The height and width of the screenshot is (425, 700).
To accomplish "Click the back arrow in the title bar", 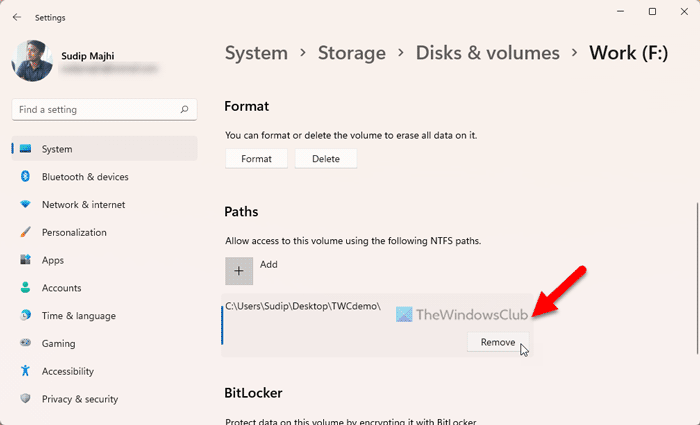I will pyautogui.click(x=17, y=15).
